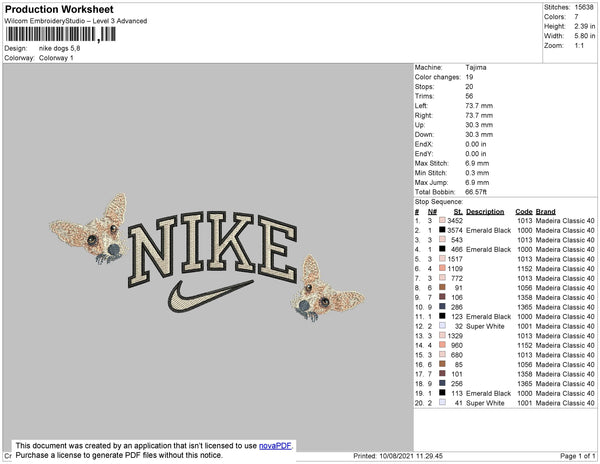The width and height of the screenshot is (600, 464).
Task: Select the left dog head embroidery
Action: pyautogui.click(x=89, y=229)
